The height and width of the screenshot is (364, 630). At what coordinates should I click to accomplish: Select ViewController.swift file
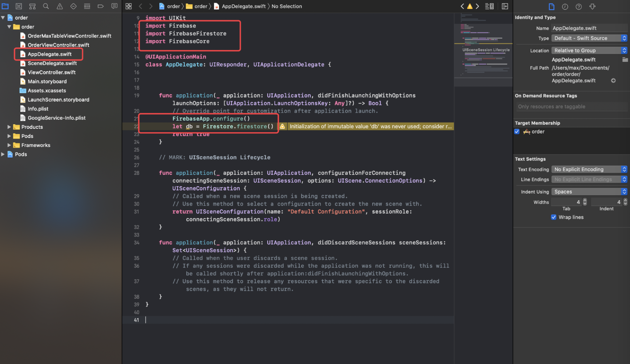pos(48,72)
